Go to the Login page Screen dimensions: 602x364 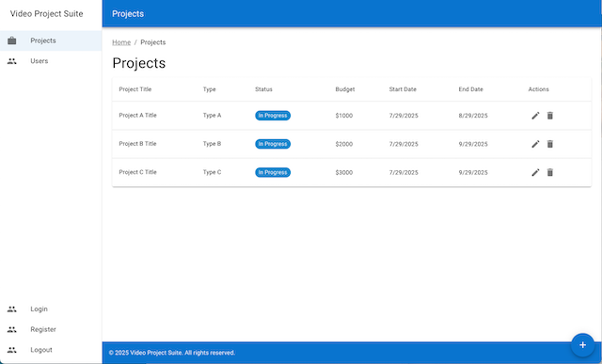51,309
